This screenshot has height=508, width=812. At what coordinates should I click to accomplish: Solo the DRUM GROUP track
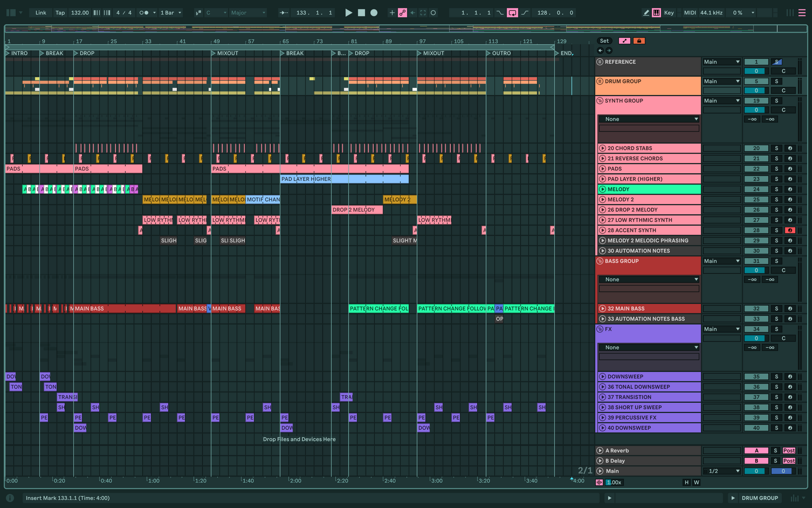pyautogui.click(x=776, y=81)
